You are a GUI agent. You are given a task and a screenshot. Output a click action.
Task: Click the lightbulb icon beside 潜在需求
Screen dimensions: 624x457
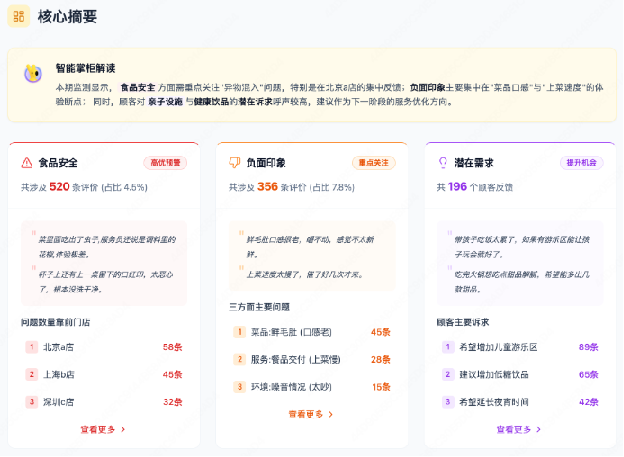point(443,162)
